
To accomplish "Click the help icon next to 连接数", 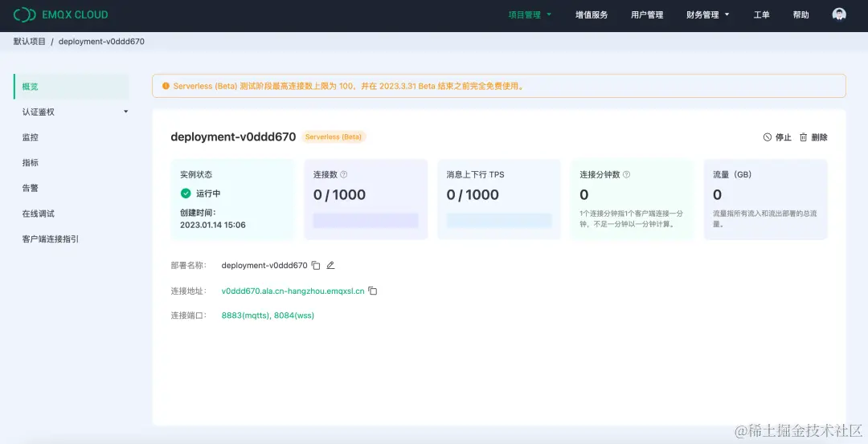I will [x=344, y=174].
